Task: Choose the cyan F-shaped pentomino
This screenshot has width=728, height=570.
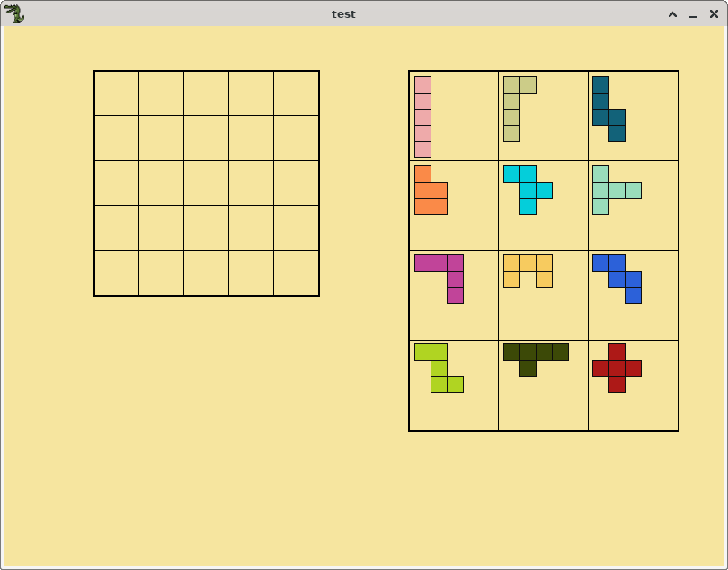Action: tap(528, 190)
